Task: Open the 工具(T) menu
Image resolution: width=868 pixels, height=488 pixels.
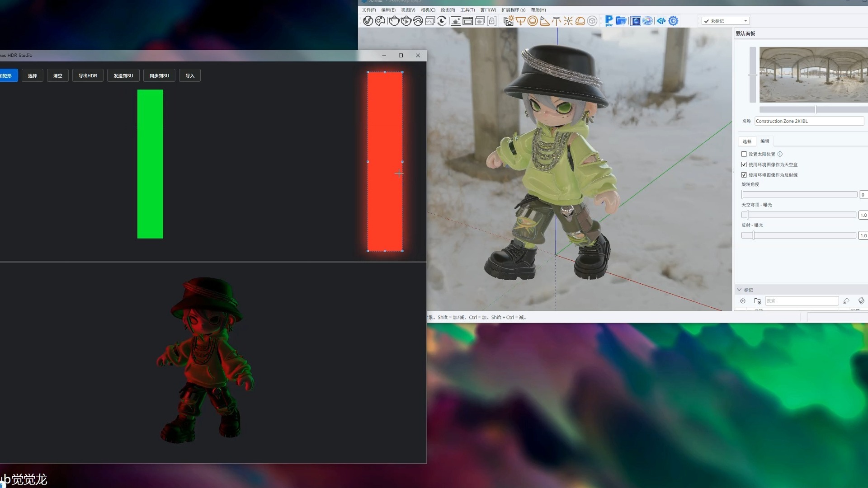Action: click(467, 10)
